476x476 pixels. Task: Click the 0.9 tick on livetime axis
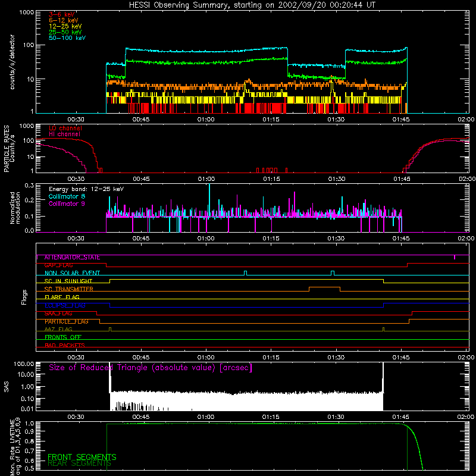(x=29, y=431)
